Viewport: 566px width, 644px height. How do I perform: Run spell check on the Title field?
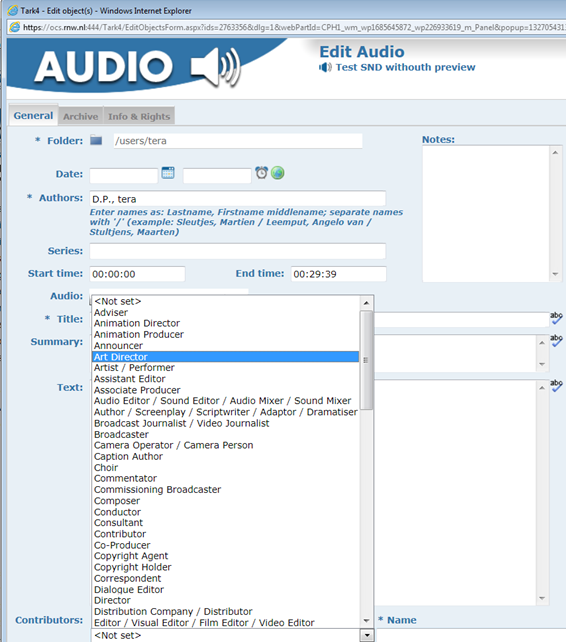tap(556, 318)
